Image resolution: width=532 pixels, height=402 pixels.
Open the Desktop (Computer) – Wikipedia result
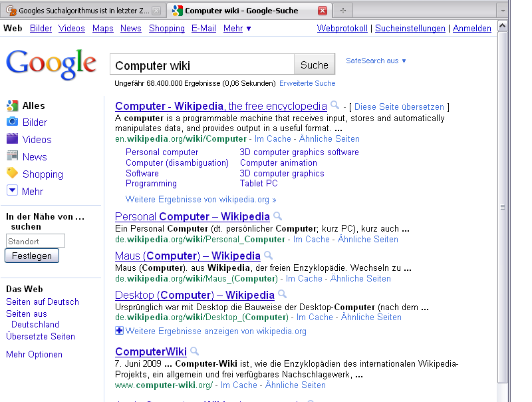pyautogui.click(x=194, y=296)
